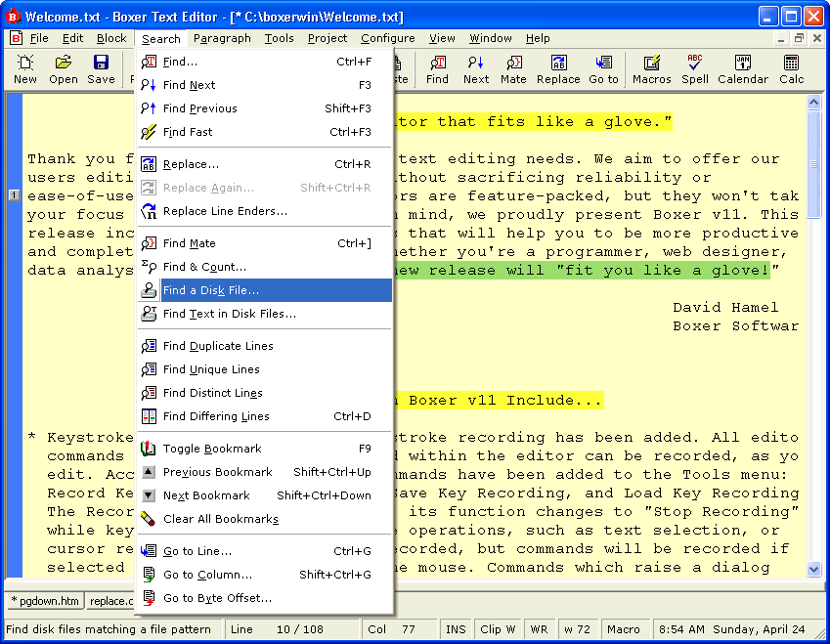Click the Save toolbar icon
830x644 pixels.
tap(101, 69)
